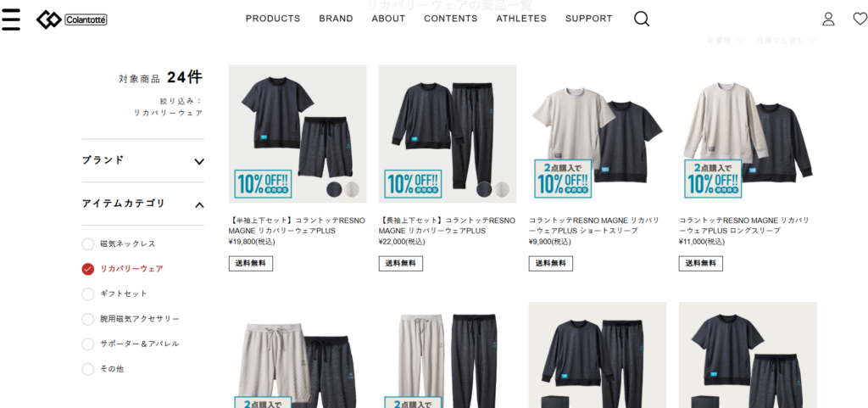
Task: Open the 【半袖上下セット】 RESNO MAGNE product link
Action: point(297,226)
